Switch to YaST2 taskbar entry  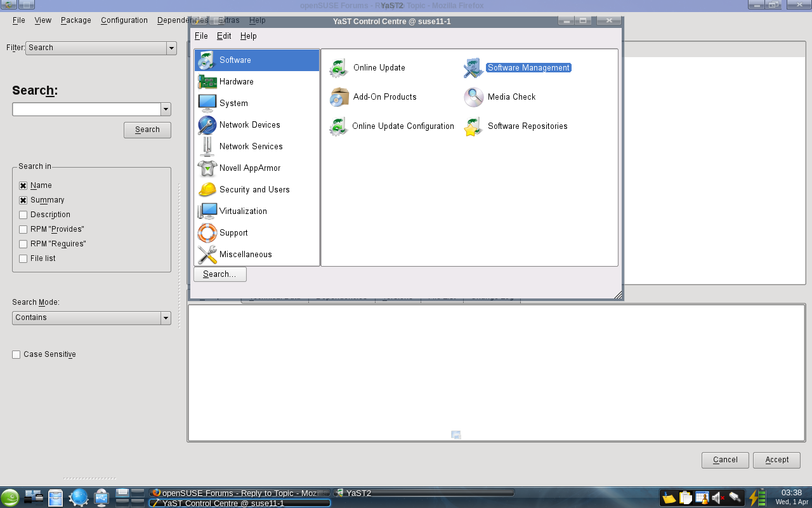tap(424, 493)
